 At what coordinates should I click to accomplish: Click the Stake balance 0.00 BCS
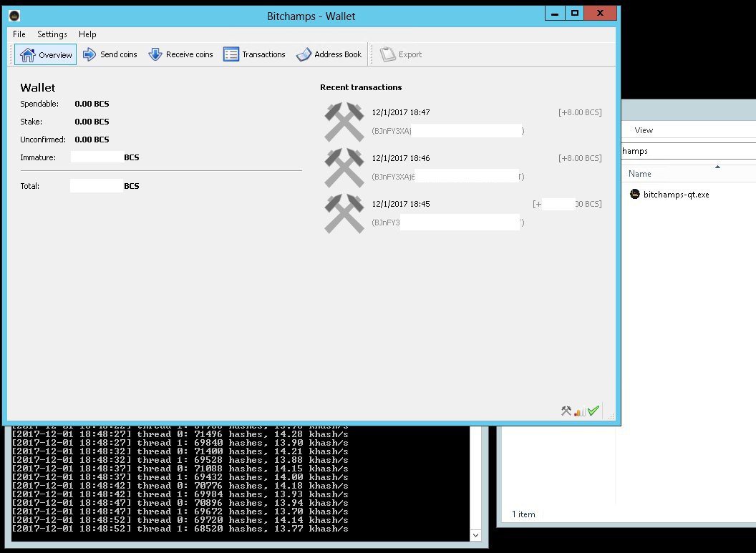[92, 122]
